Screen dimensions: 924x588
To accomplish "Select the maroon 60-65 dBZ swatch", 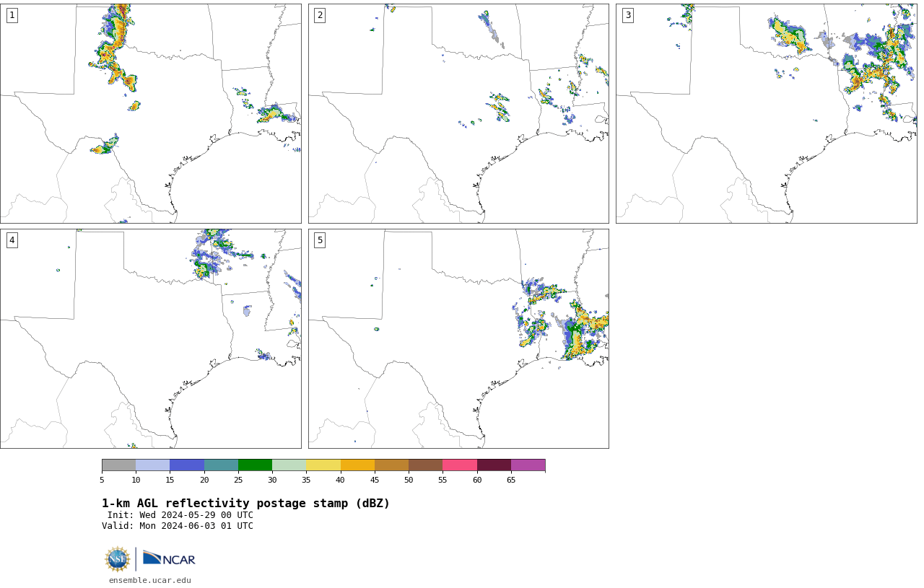I will tap(494, 465).
